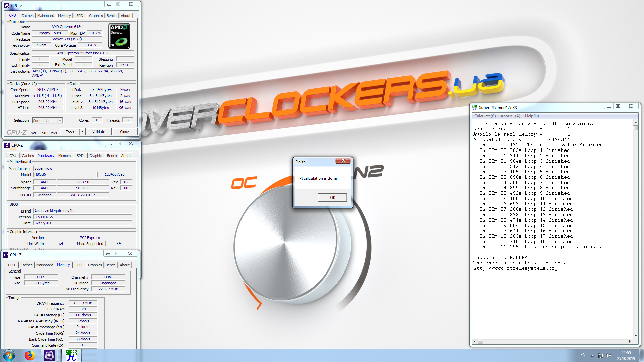Click the Close button in CPU-Z
This screenshot has height=362, width=644.
(x=124, y=132)
